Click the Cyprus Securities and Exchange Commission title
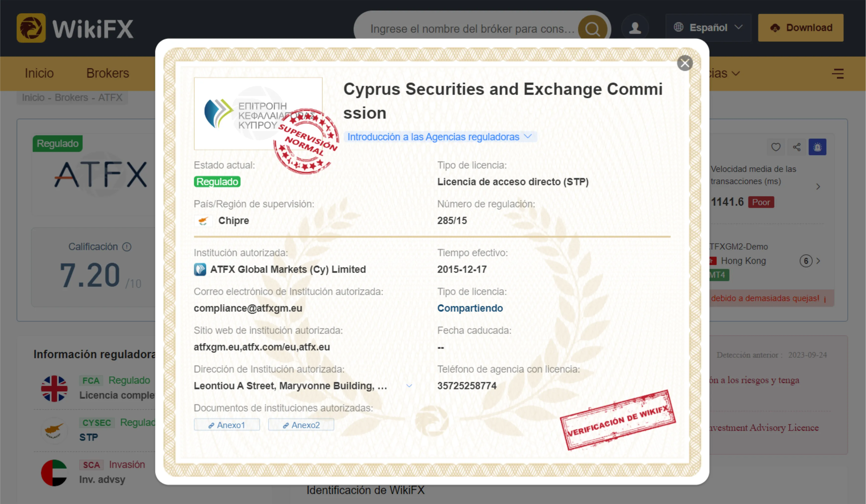 tap(503, 101)
